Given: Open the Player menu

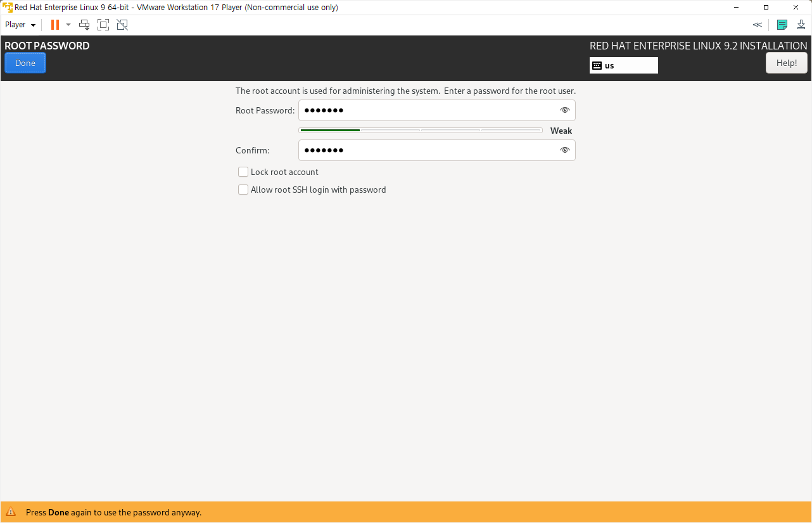Looking at the screenshot, I should pyautogui.click(x=20, y=25).
